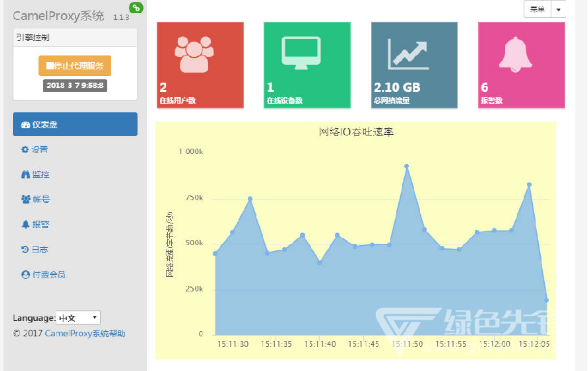Click the alarm bell icon in pink tile
Viewport: 588px width, 371px height.
tap(516, 55)
